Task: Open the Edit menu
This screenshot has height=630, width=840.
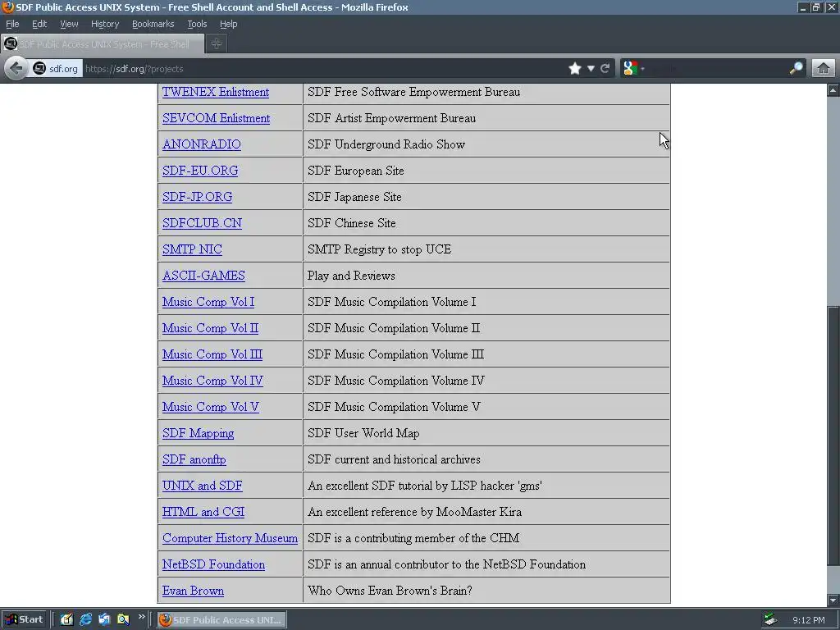Action: [x=39, y=24]
